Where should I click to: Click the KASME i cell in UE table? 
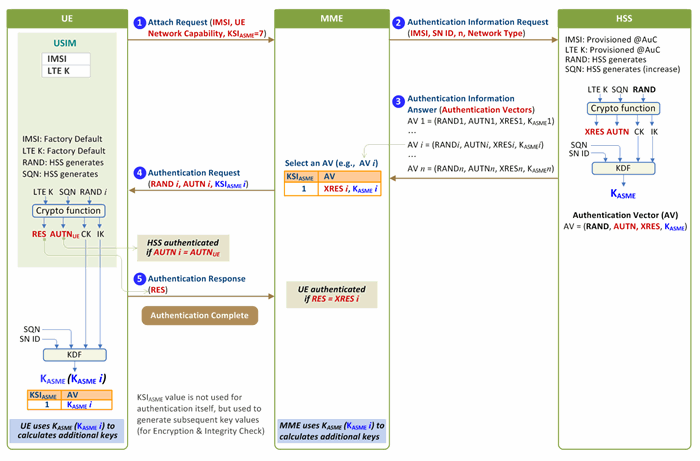tap(87, 405)
